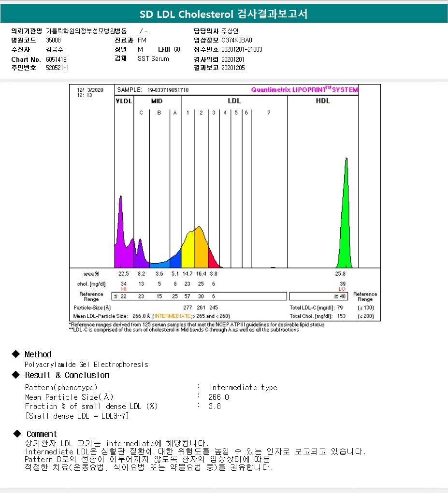
Task: Select the orange LO flag under HDL
Action: pos(342,289)
